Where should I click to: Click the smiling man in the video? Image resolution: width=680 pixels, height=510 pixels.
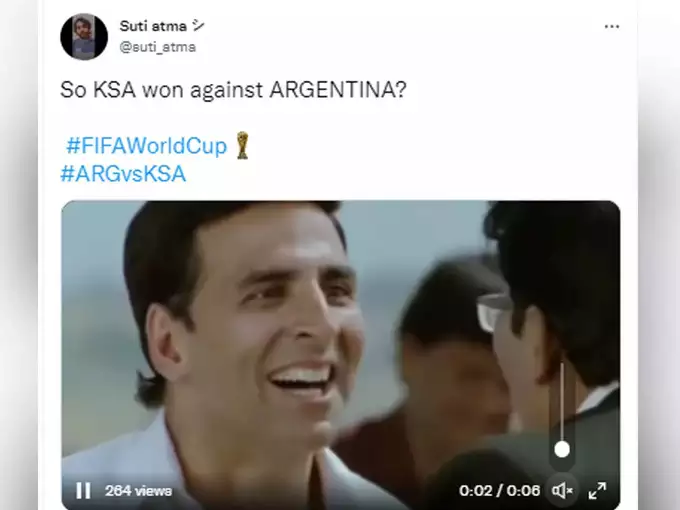pos(243,330)
